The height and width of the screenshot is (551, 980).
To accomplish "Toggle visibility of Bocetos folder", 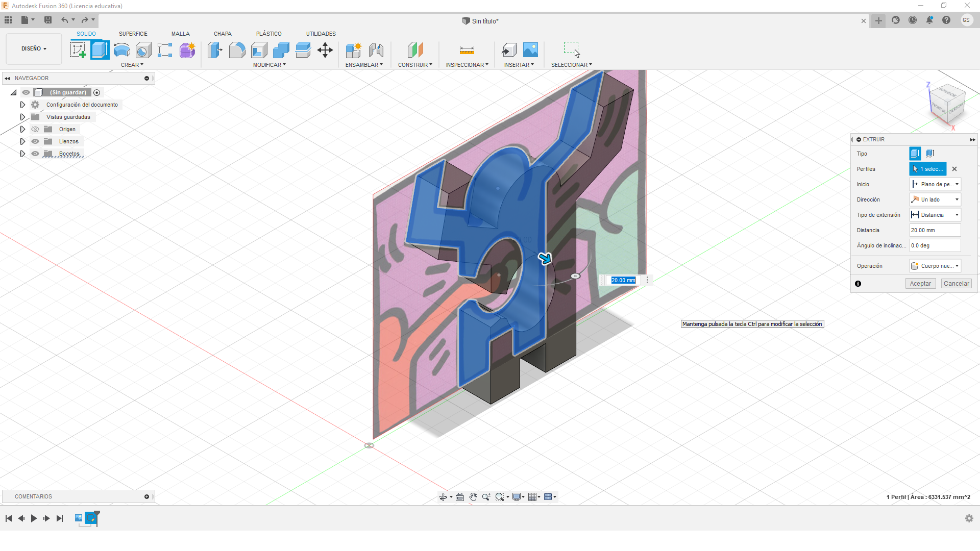I will (35, 154).
